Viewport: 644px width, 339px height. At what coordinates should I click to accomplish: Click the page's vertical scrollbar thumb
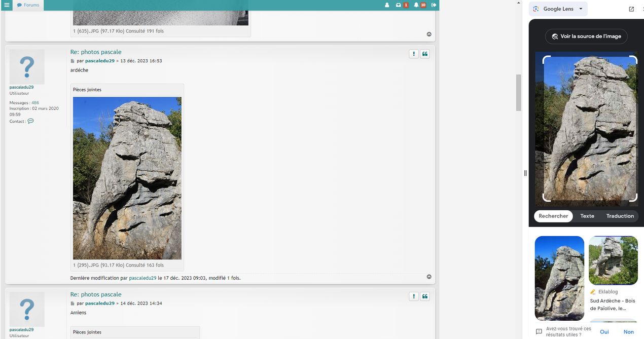518,92
